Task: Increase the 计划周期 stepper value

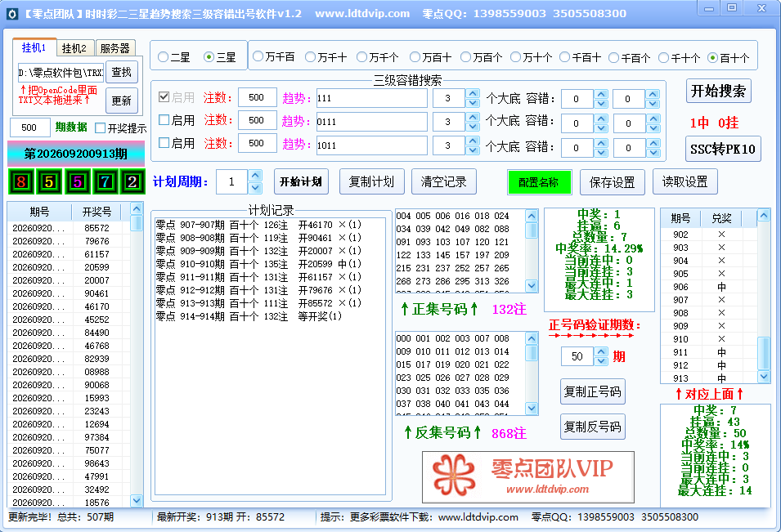Action: click(x=255, y=176)
